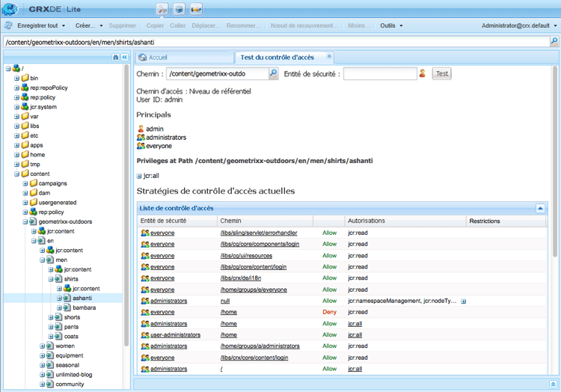Viewport: 561px width, 392px height.
Task: Click the magnifier icon next to Chemin field
Action: 273,73
